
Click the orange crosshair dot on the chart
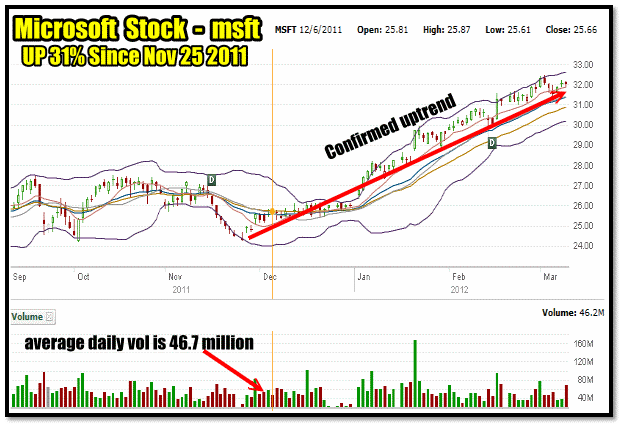[x=272, y=211]
